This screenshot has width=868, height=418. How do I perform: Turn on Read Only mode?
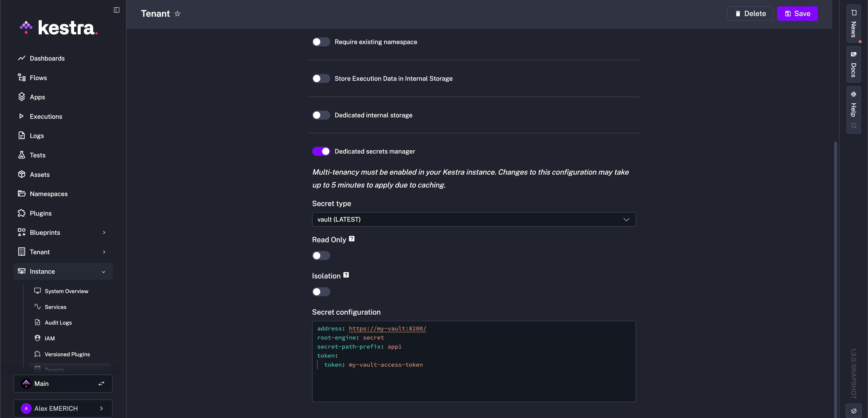[321, 256]
